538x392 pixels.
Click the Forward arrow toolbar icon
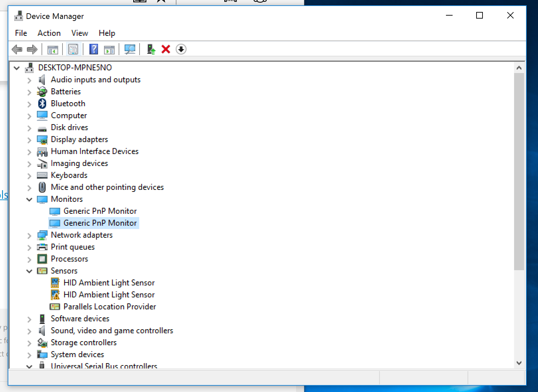click(x=32, y=49)
